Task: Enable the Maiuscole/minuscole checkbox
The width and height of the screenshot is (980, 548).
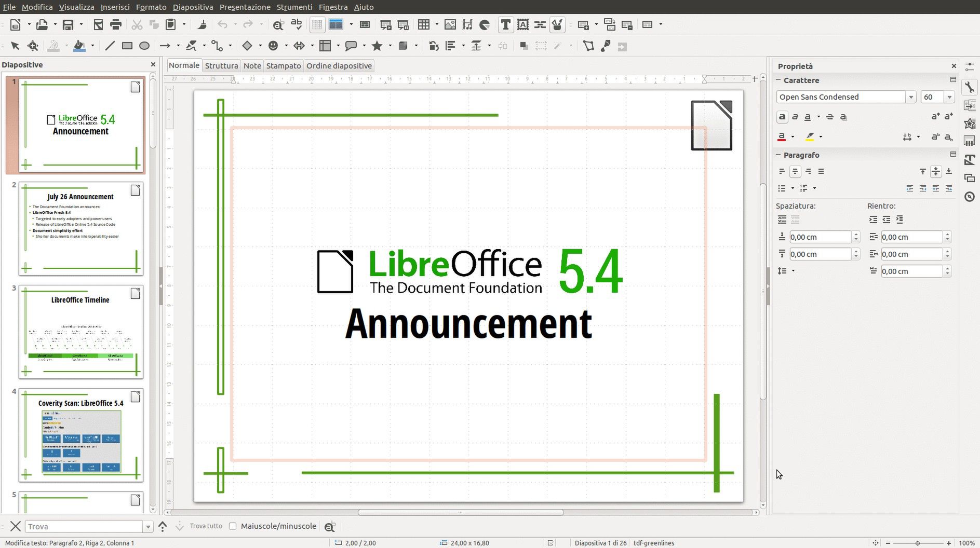Action: pyautogui.click(x=233, y=526)
